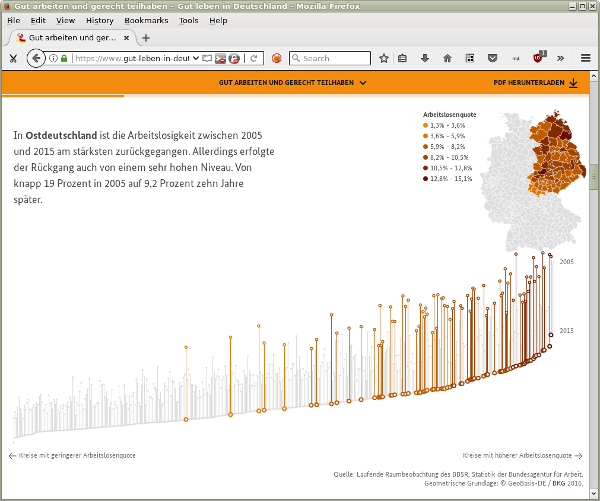Open the Help menu
The image size is (600, 501).
218,21
